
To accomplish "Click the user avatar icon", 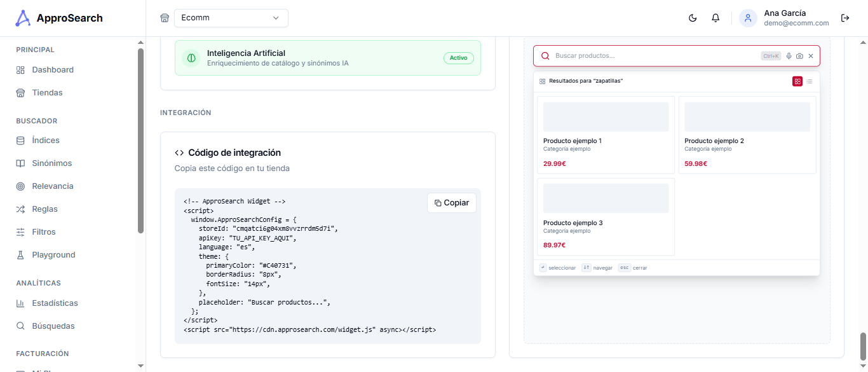I will pos(748,18).
